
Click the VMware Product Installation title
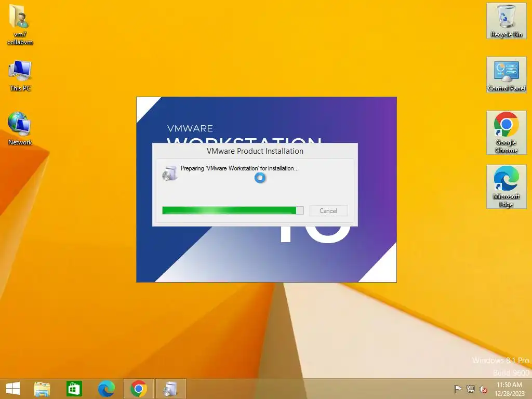[255, 151]
